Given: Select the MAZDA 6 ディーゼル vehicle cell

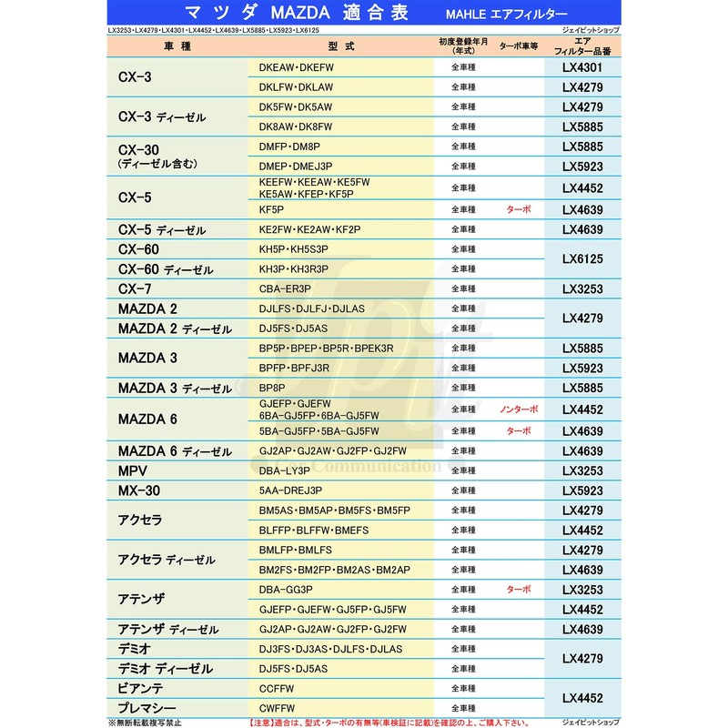Looking at the screenshot, I should pos(177,450).
